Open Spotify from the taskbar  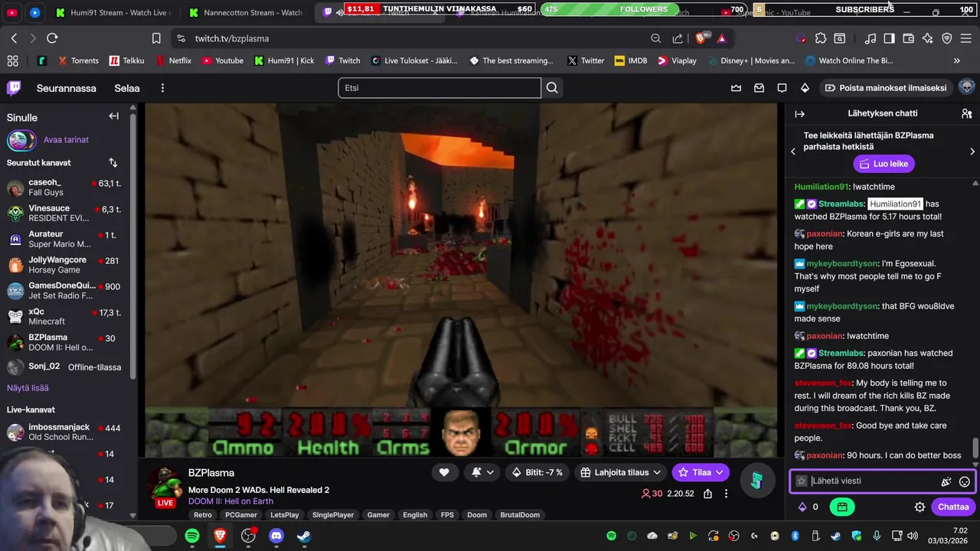click(x=192, y=536)
